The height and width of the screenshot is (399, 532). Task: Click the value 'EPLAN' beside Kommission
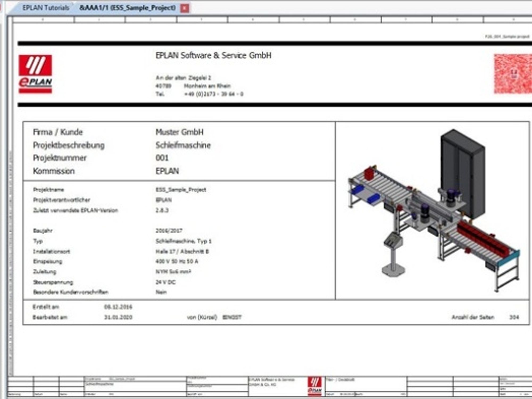[x=167, y=171]
